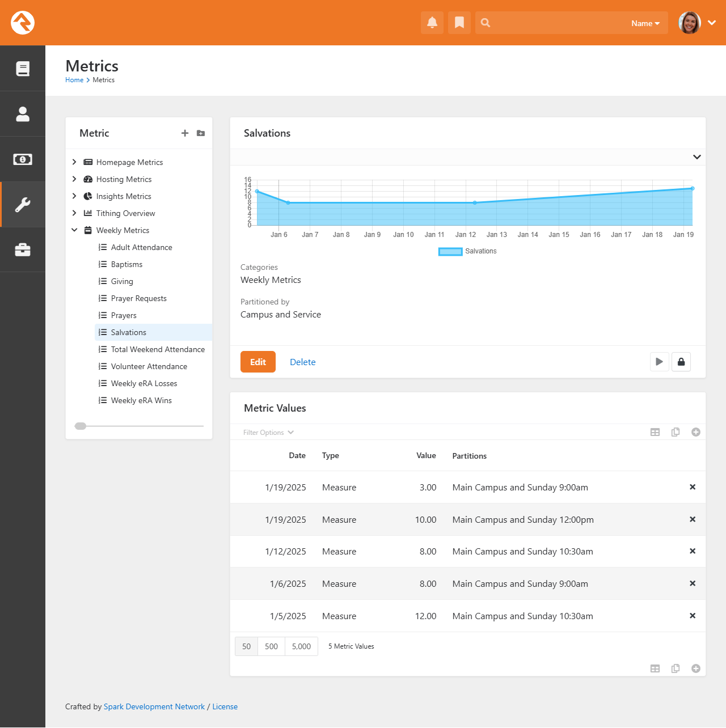Click the Rock RMS logo icon
726x728 pixels.
[23, 23]
